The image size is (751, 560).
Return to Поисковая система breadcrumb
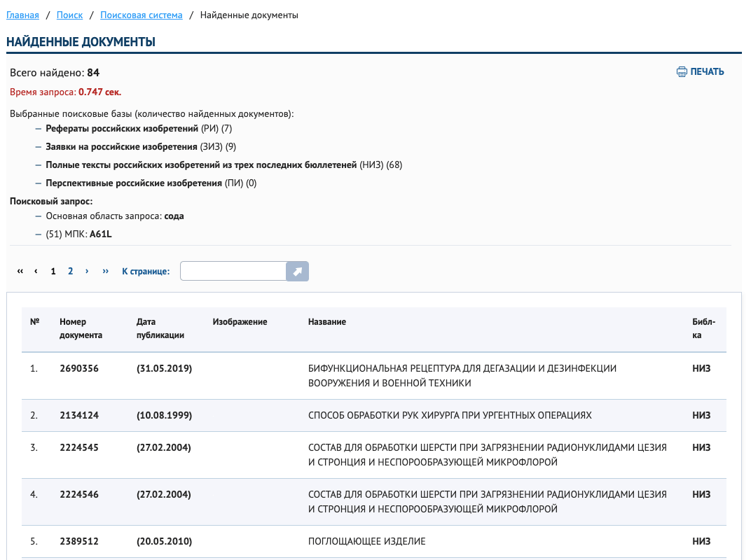coord(141,15)
